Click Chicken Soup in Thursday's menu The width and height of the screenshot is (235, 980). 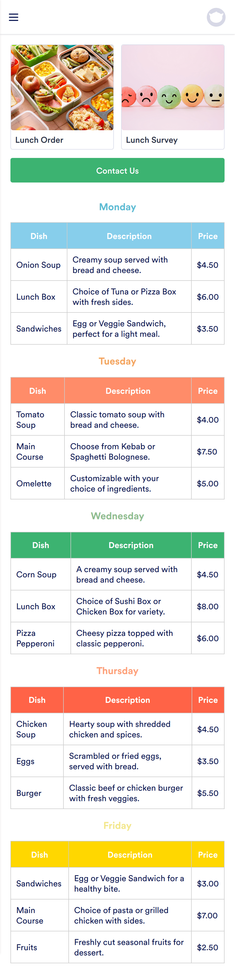click(32, 729)
